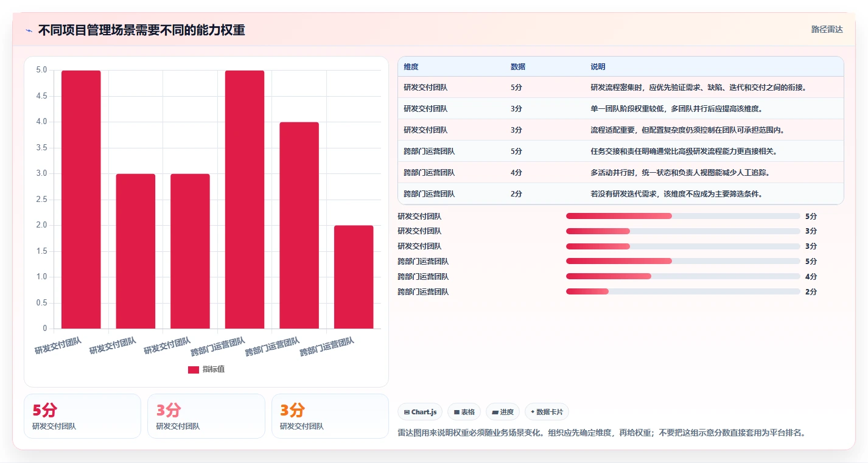Select the table row about 研发流程密集时

[x=621, y=88]
